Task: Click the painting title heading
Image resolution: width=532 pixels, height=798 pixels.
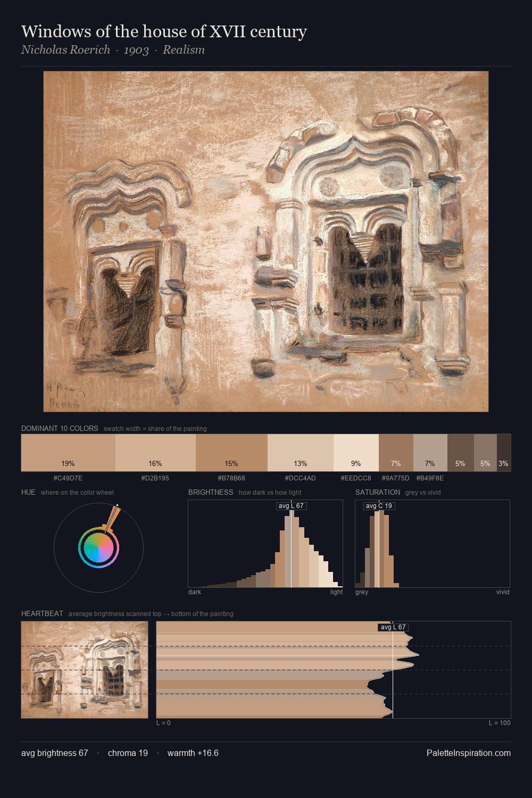Action: pos(164,31)
